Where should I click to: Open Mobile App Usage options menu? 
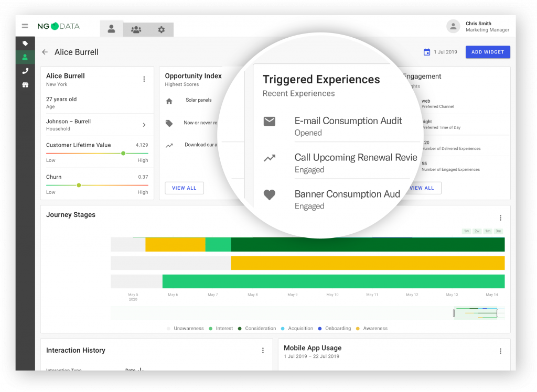pos(500,351)
